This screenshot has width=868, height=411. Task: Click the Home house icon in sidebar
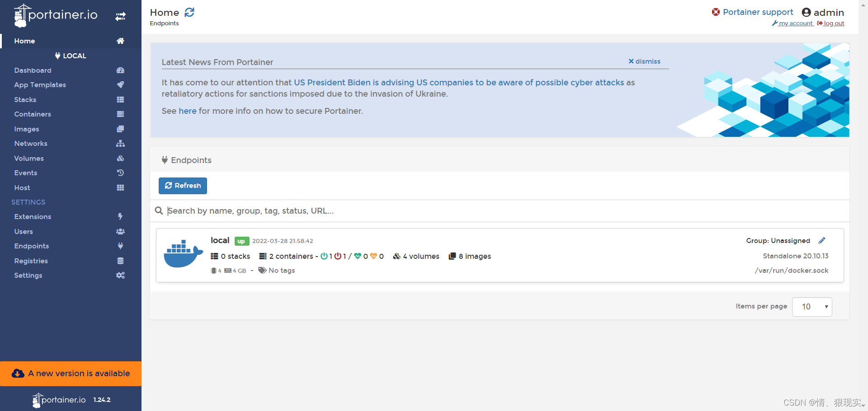point(120,41)
